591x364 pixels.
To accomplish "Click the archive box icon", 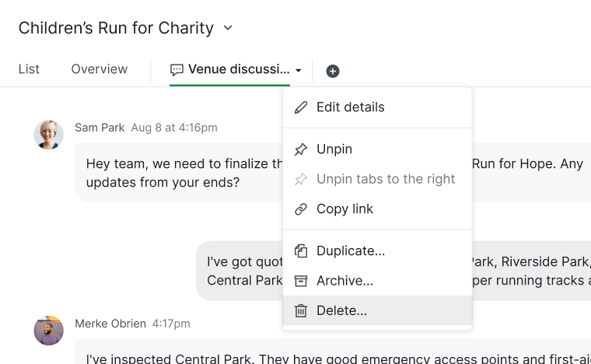I will [301, 281].
